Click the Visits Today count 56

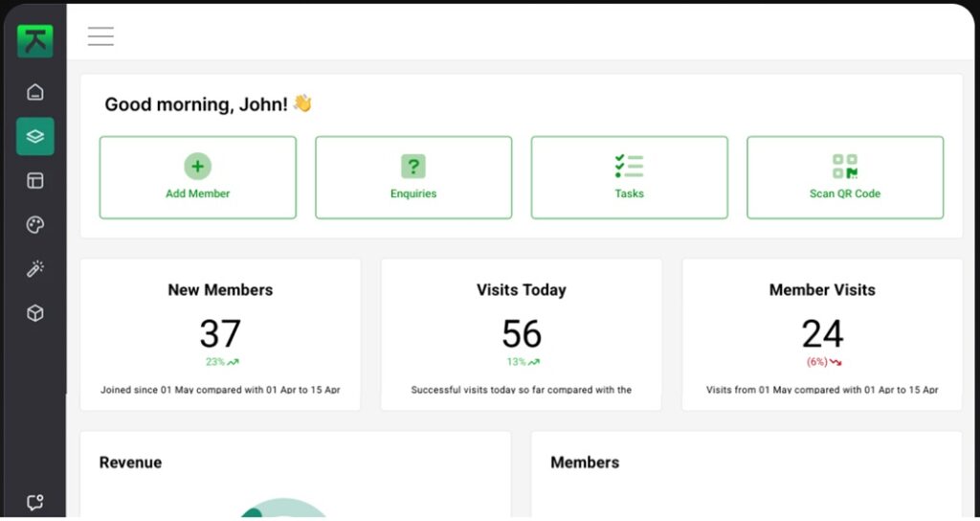point(522,334)
